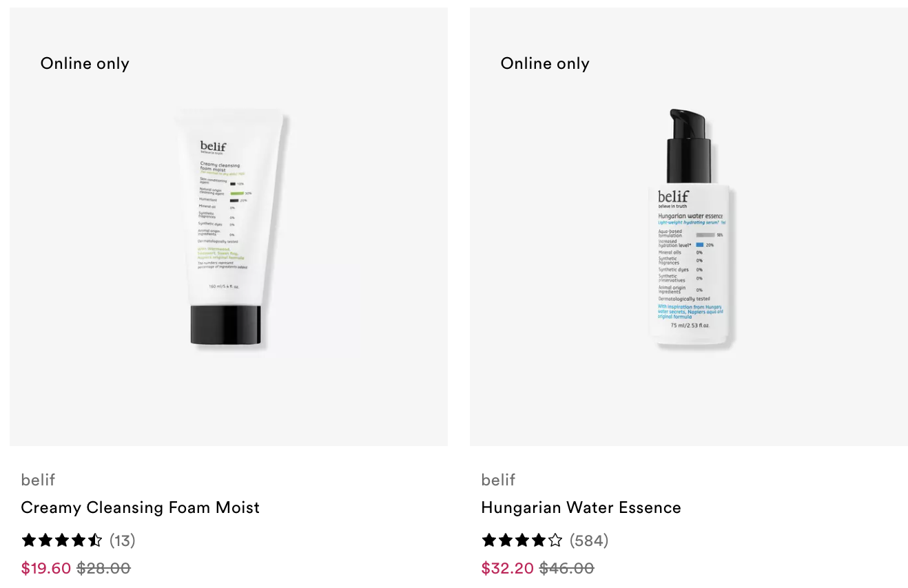
Task: Click the $19.60 sale price
Action: (x=46, y=568)
